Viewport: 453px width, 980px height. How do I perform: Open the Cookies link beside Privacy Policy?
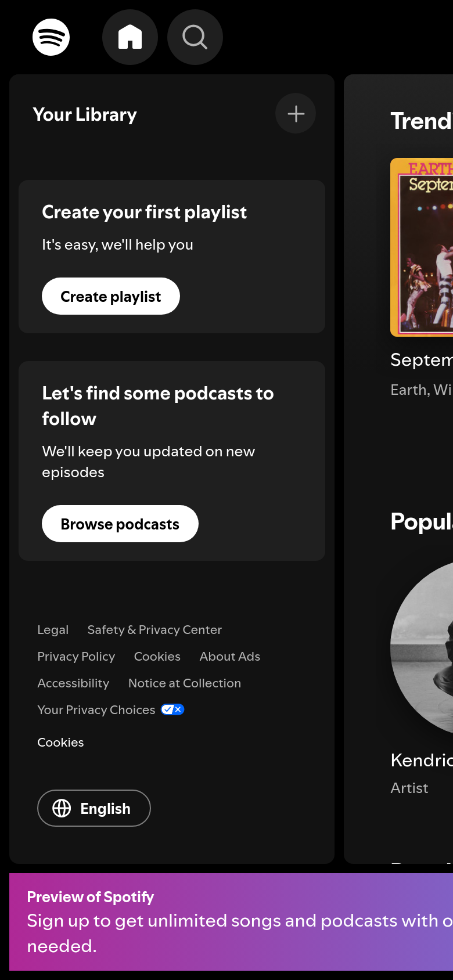point(157,657)
